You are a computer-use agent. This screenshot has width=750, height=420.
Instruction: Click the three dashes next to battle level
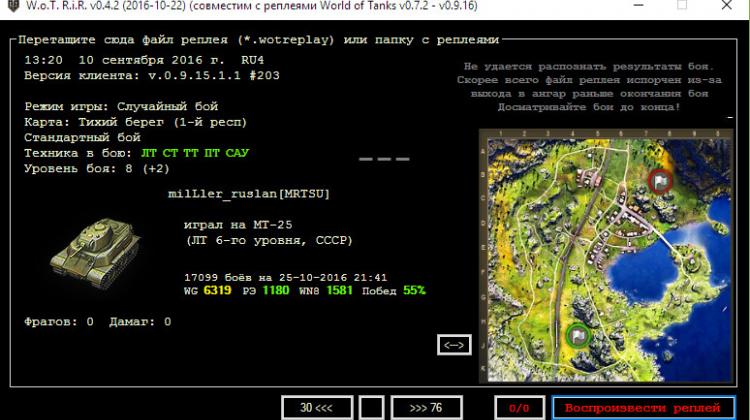pos(383,159)
